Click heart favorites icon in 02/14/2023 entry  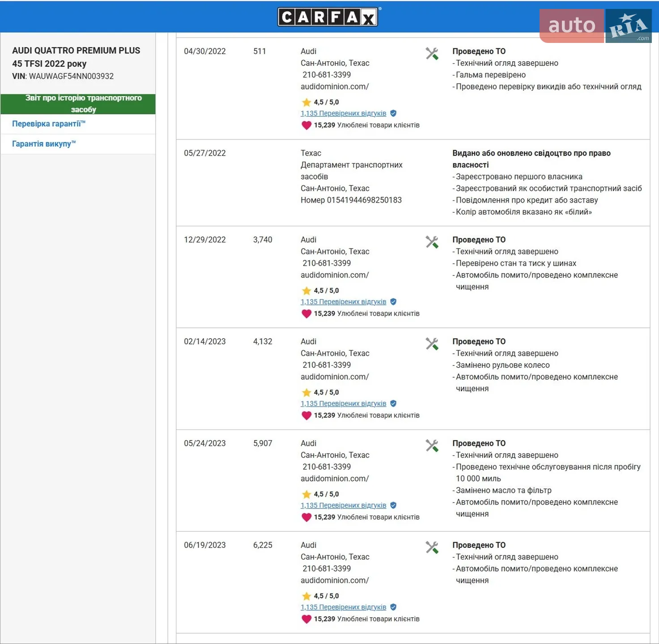click(x=306, y=415)
